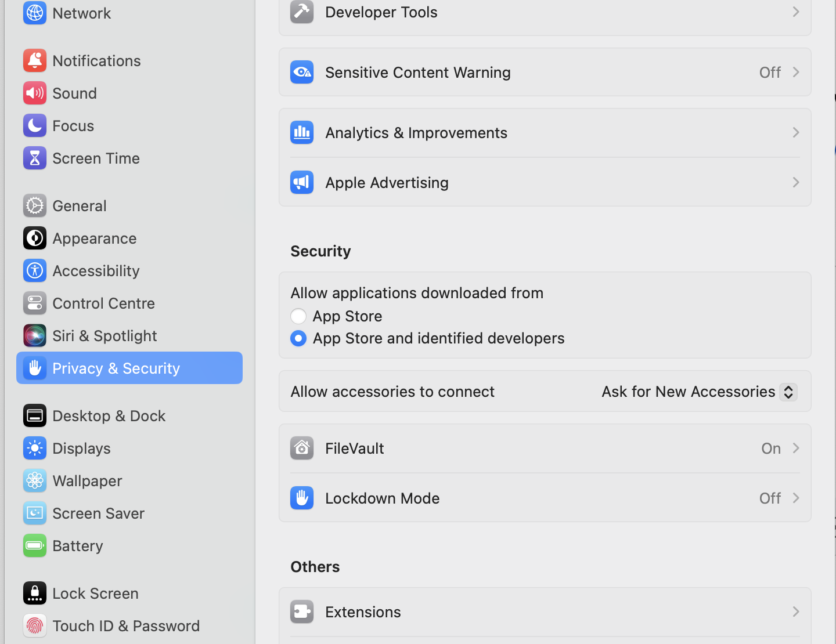Viewport: 836px width, 644px height.
Task: Click the Notifications bell icon in sidebar
Action: [35, 61]
